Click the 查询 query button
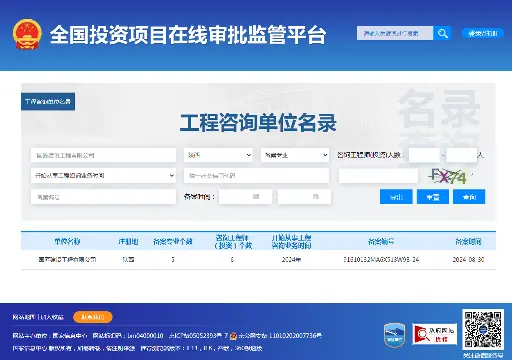Screen dimensions: 512x360 (469, 197)
